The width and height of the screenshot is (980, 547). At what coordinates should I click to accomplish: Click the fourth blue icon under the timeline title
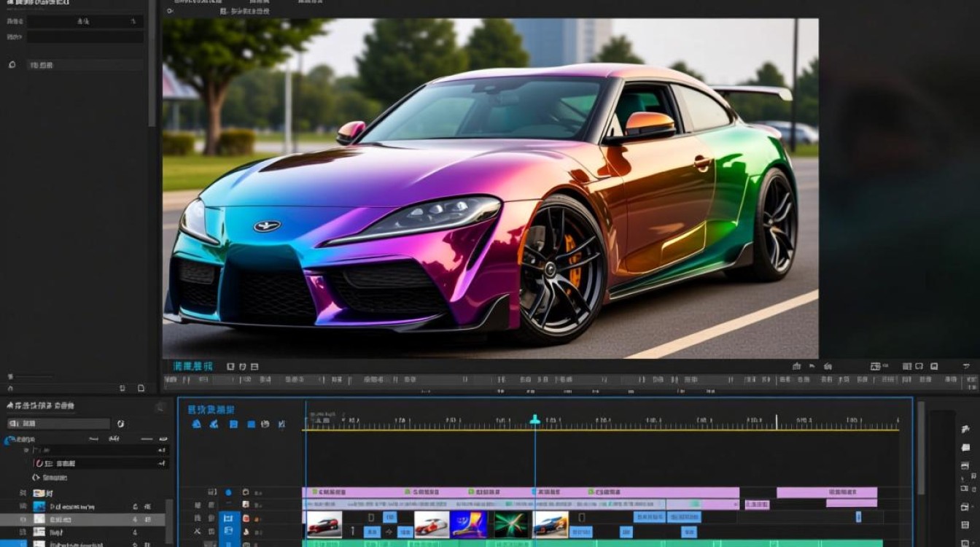coord(251,424)
